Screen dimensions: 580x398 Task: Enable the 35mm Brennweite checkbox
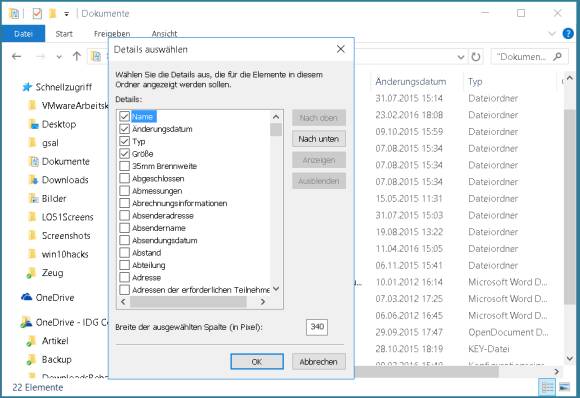tap(124, 166)
